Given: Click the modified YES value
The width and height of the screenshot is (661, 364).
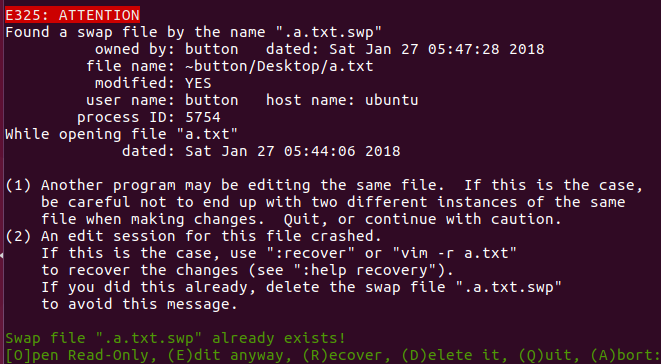Looking at the screenshot, I should (198, 83).
